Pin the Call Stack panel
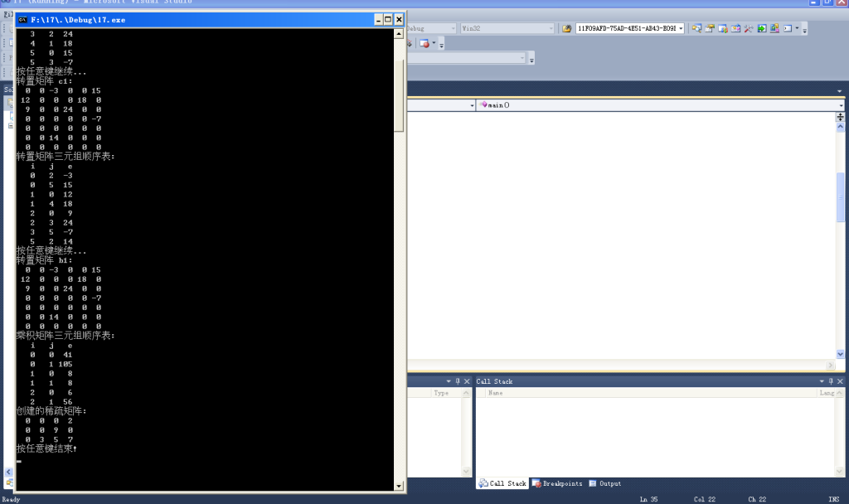The width and height of the screenshot is (849, 504). point(831,381)
